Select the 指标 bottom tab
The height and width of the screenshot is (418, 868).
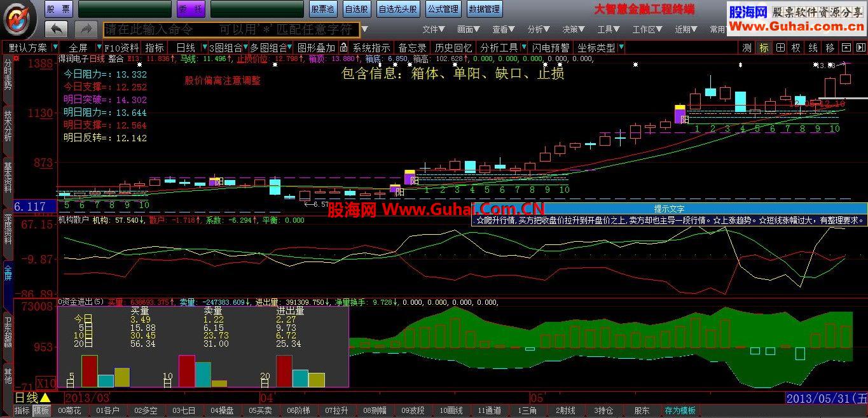coord(22,411)
